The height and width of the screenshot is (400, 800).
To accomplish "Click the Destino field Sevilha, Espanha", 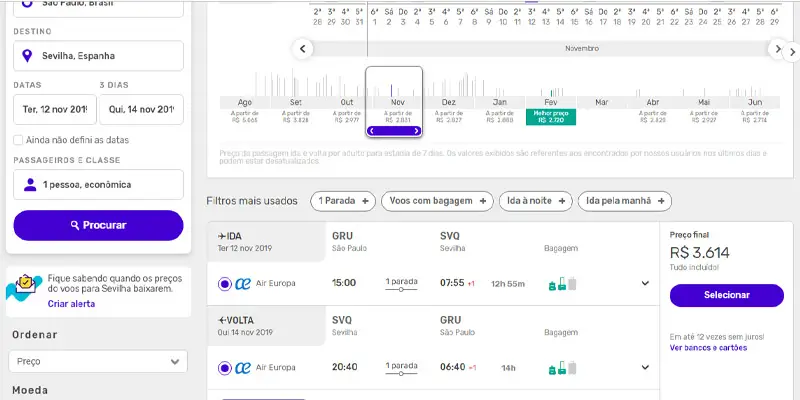I will pyautogui.click(x=98, y=56).
